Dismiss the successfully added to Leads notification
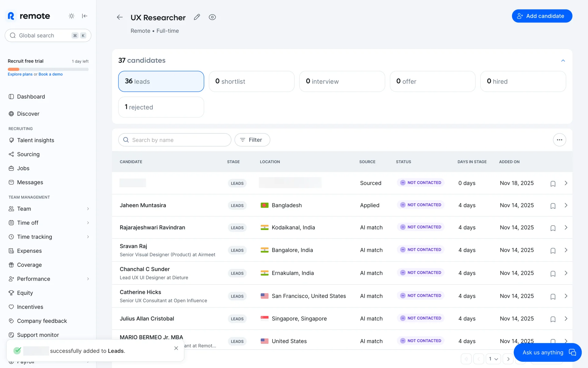This screenshot has width=588, height=368. coord(176,348)
